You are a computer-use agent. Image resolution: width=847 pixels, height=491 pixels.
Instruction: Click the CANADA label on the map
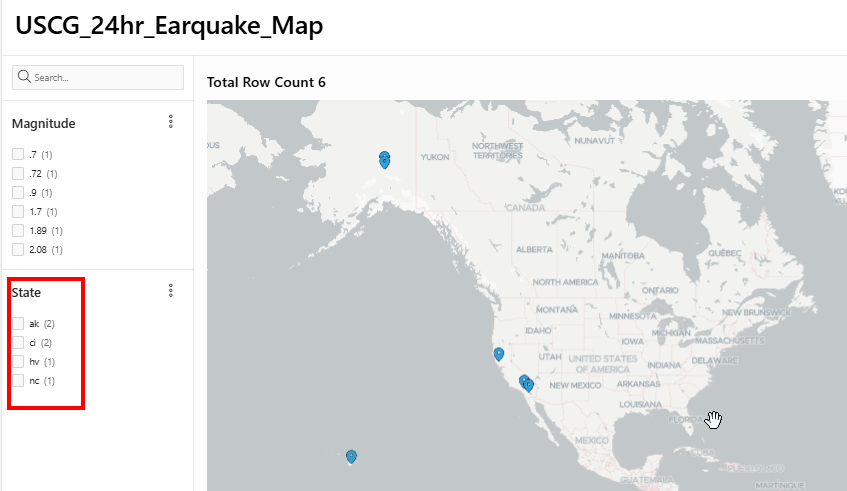[525, 207]
